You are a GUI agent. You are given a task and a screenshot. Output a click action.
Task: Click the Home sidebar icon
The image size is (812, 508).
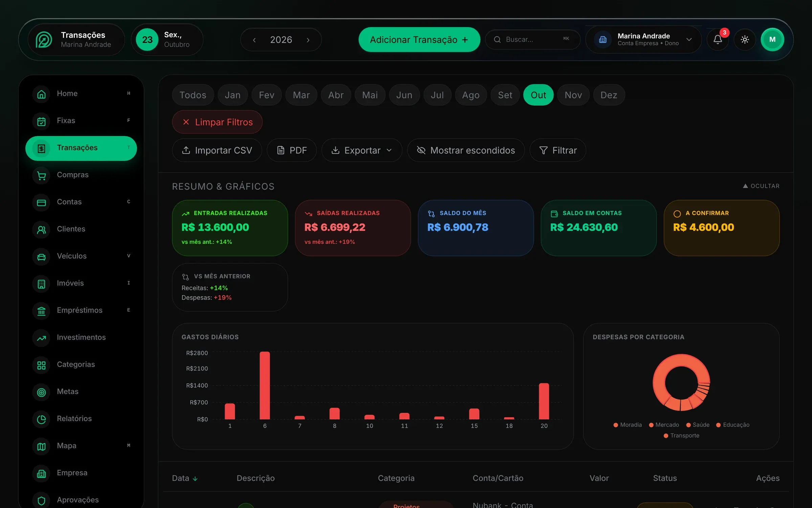click(x=41, y=94)
